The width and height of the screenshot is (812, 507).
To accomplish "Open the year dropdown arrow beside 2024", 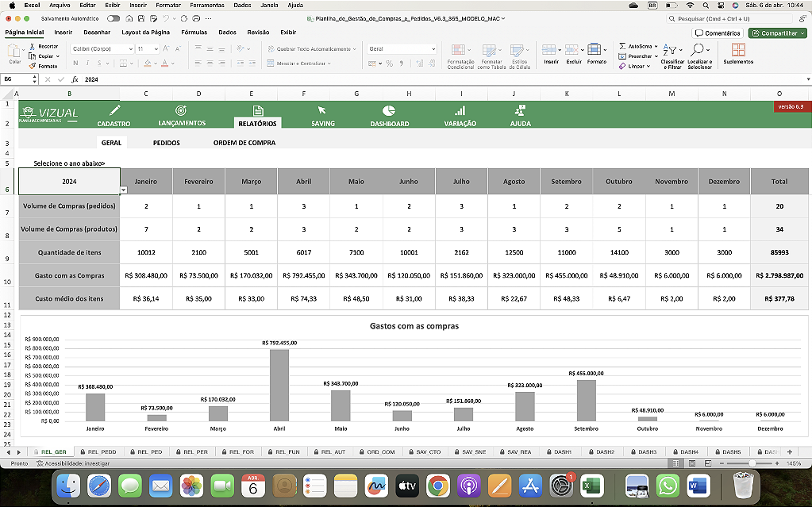I will 123,190.
